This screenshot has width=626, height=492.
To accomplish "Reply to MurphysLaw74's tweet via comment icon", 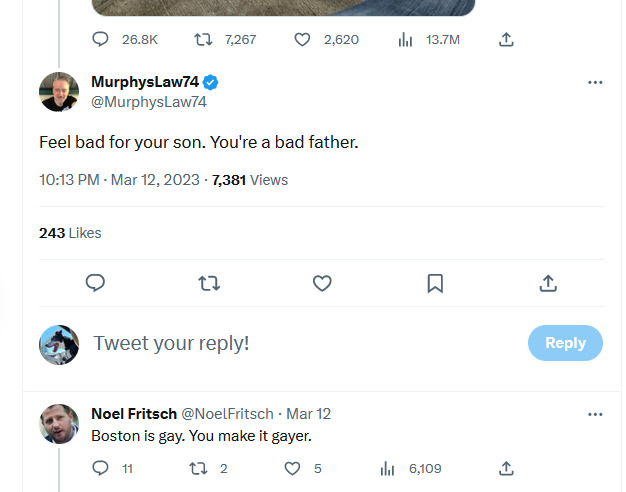I will [96, 283].
